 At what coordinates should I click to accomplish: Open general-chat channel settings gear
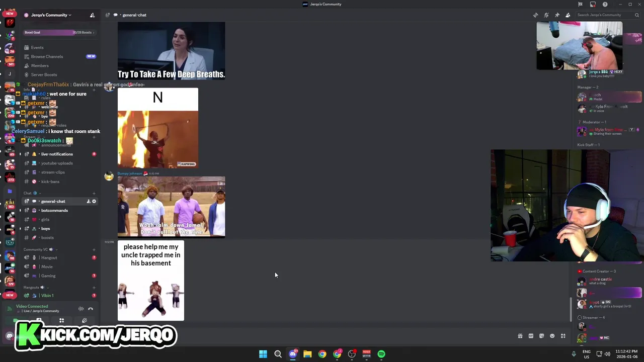(94, 201)
